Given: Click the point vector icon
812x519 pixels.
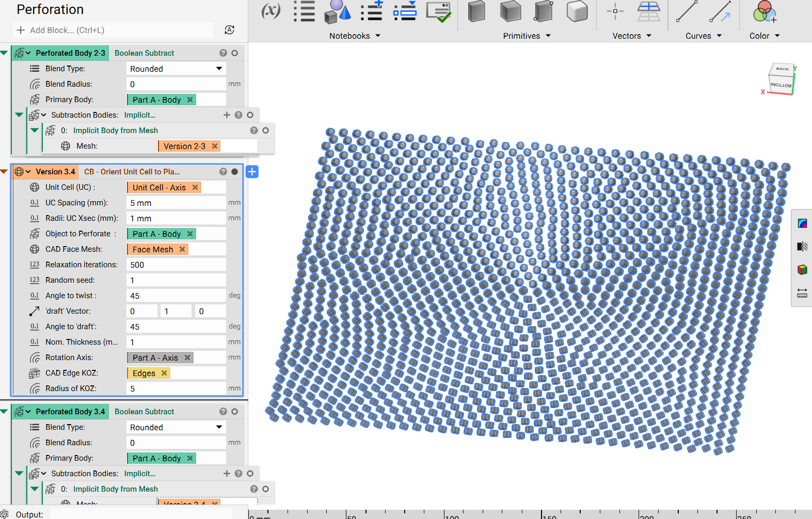Looking at the screenshot, I should (x=615, y=11).
